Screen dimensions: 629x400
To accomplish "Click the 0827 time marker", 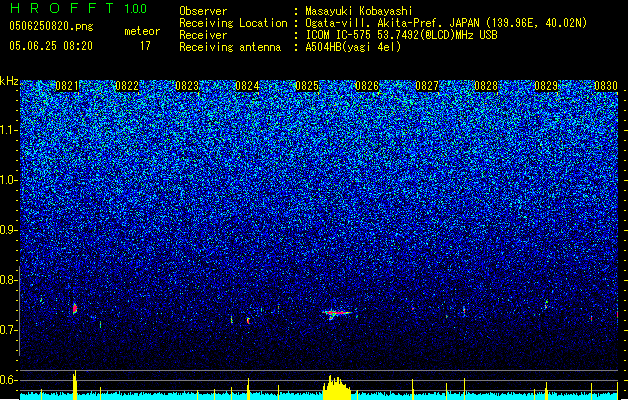I will 427,86.
